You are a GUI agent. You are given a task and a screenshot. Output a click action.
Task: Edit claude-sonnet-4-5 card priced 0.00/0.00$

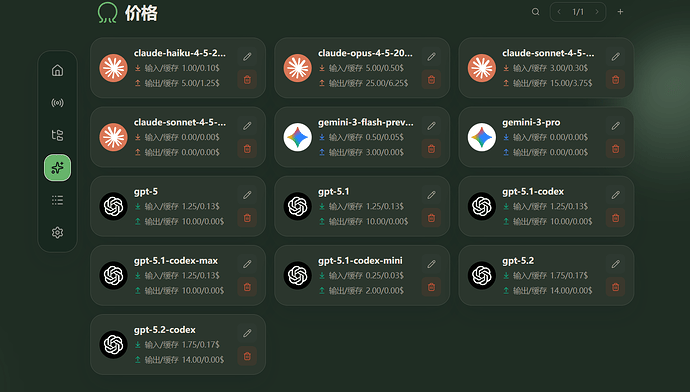[x=247, y=126]
